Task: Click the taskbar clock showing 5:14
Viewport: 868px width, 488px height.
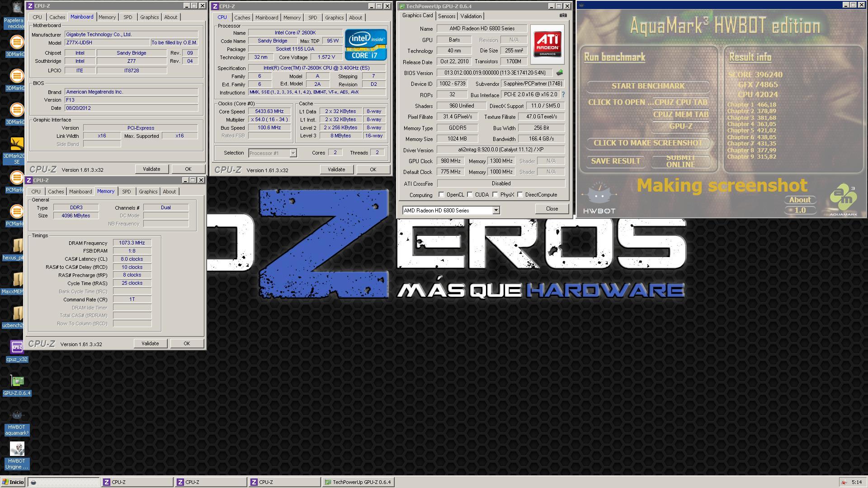Action: [x=856, y=482]
